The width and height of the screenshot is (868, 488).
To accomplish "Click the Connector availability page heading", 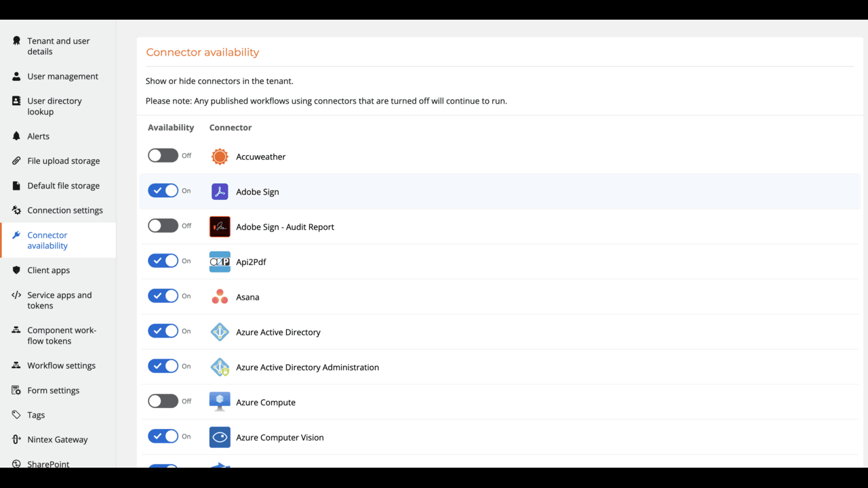I will point(203,52).
